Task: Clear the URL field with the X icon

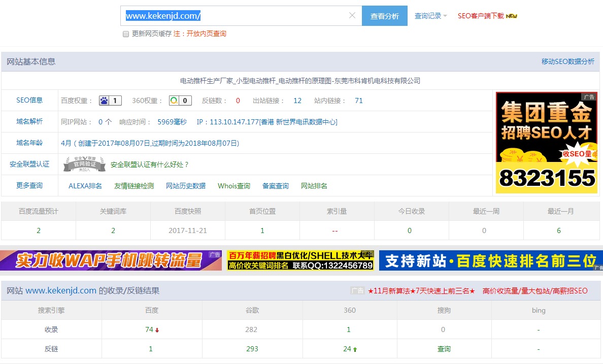Action: tap(352, 15)
